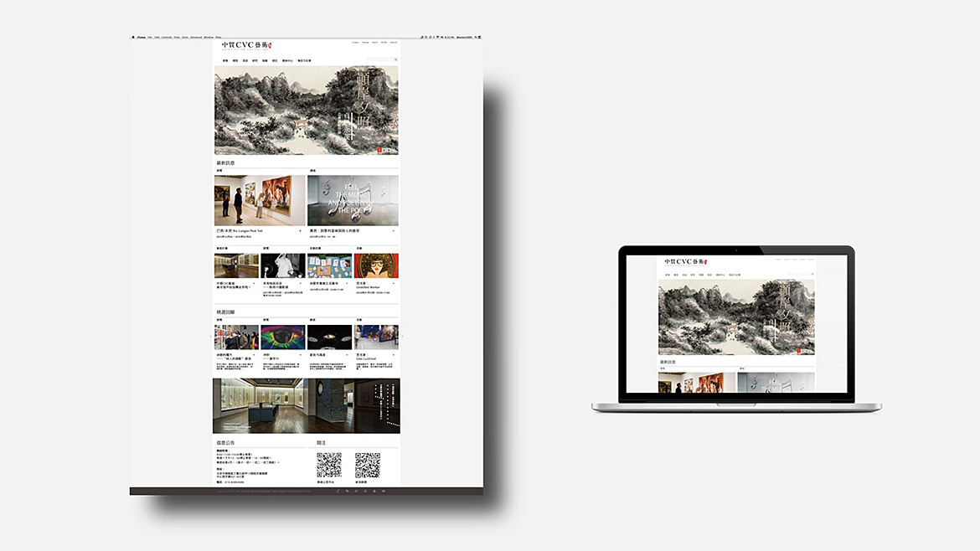Viewport: 980px width, 551px height.
Task: Click the red marker beside "No Longer/Not Yet"
Action: pyautogui.click(x=300, y=231)
